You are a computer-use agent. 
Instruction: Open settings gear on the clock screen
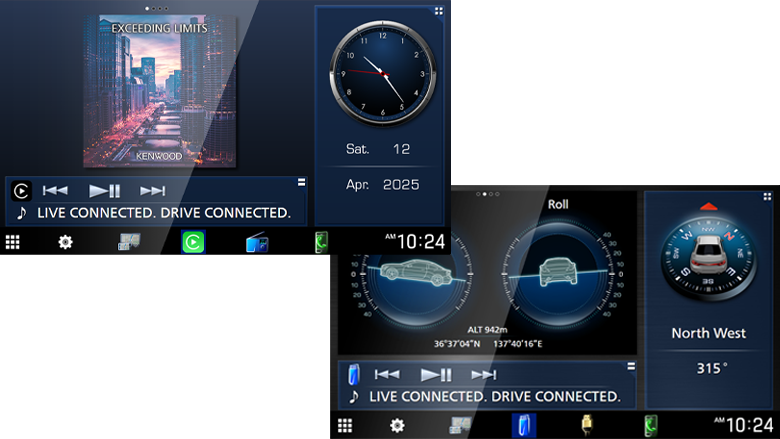[65, 242]
